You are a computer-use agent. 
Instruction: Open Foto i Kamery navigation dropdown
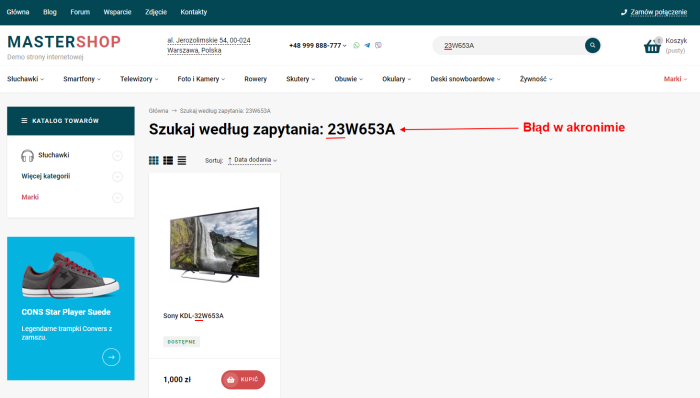coord(201,79)
